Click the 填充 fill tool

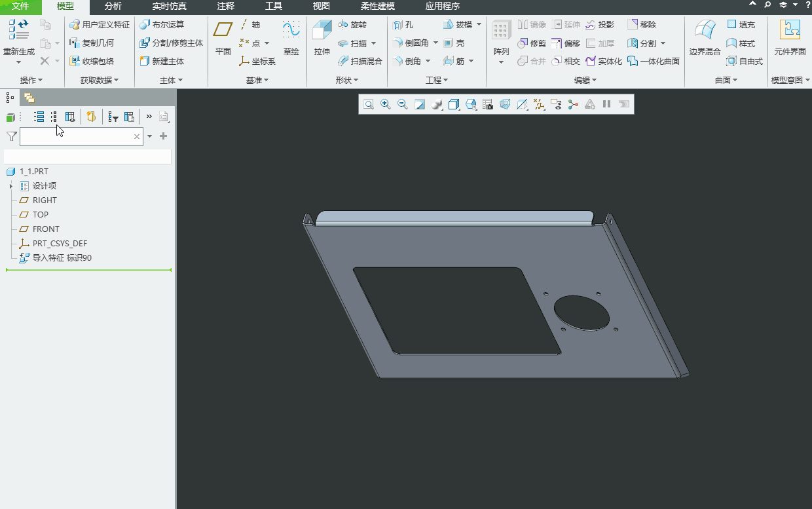[x=741, y=25]
